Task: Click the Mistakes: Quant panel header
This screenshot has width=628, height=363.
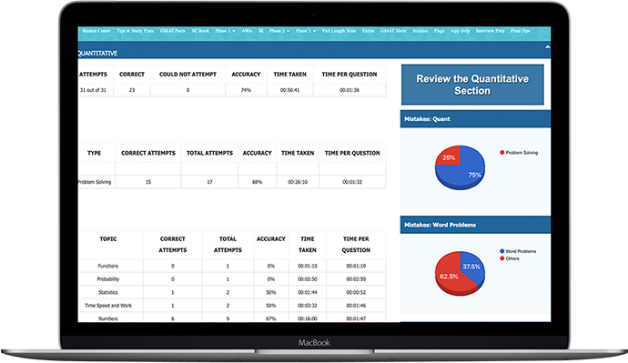Action: pos(475,119)
